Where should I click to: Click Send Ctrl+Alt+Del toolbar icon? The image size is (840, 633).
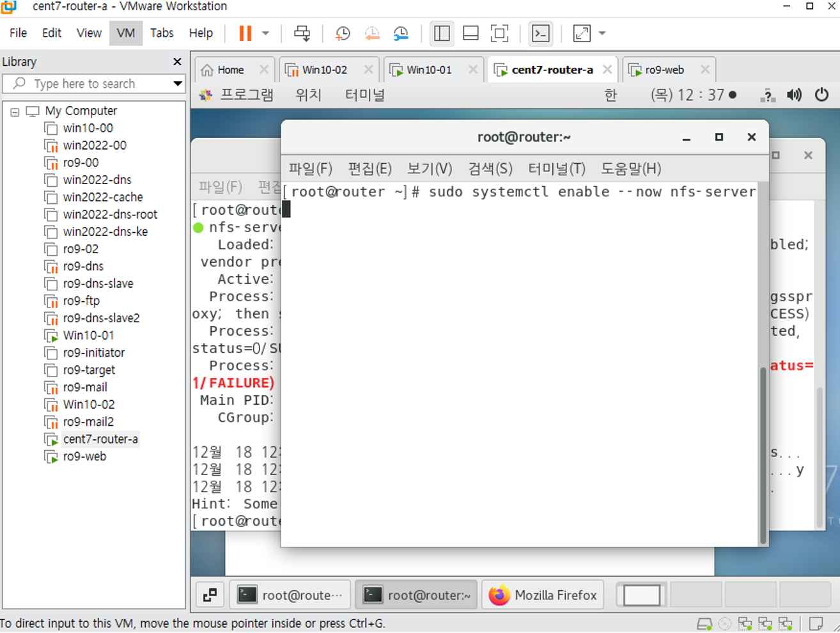tap(302, 33)
